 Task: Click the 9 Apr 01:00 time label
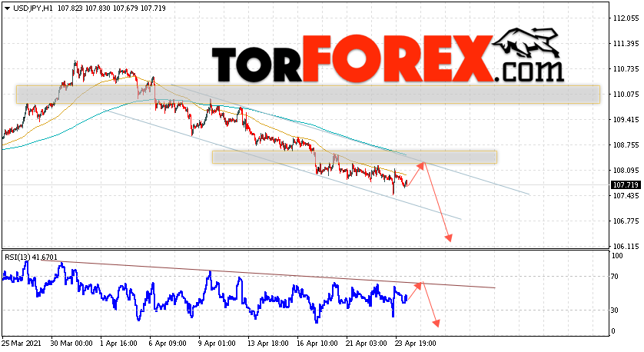point(217,344)
